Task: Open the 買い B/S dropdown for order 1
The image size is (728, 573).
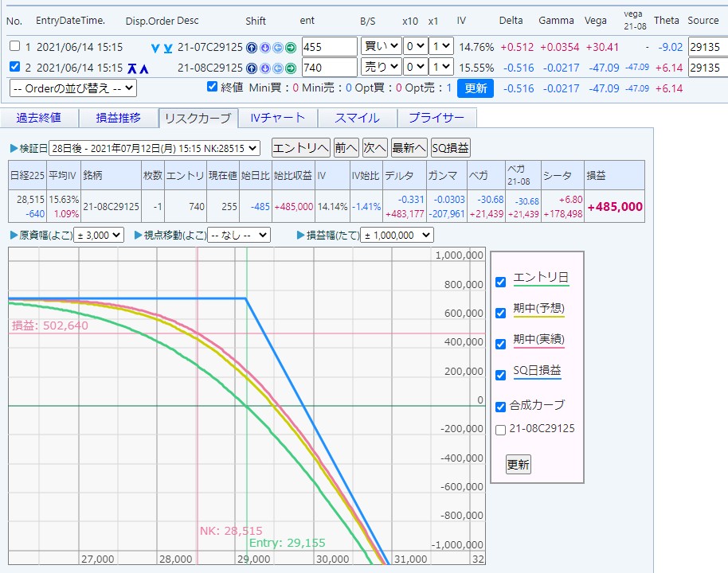Action: tap(382, 46)
